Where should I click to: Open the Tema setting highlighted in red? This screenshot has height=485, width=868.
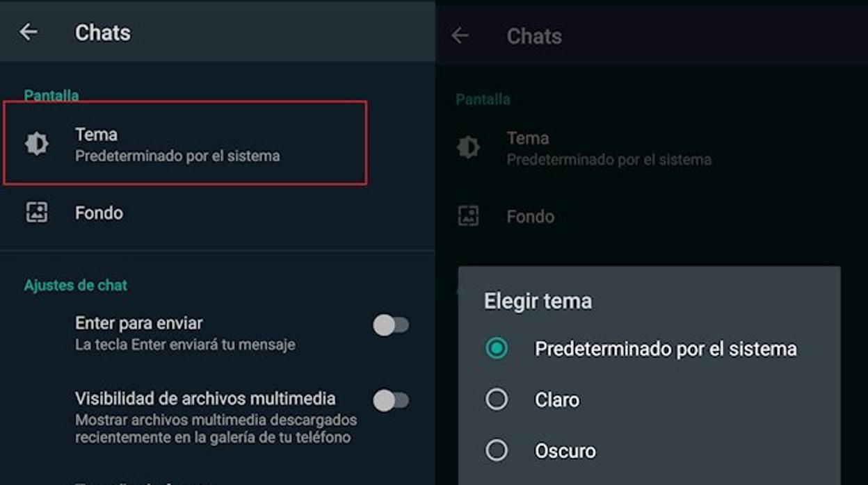tap(185, 144)
